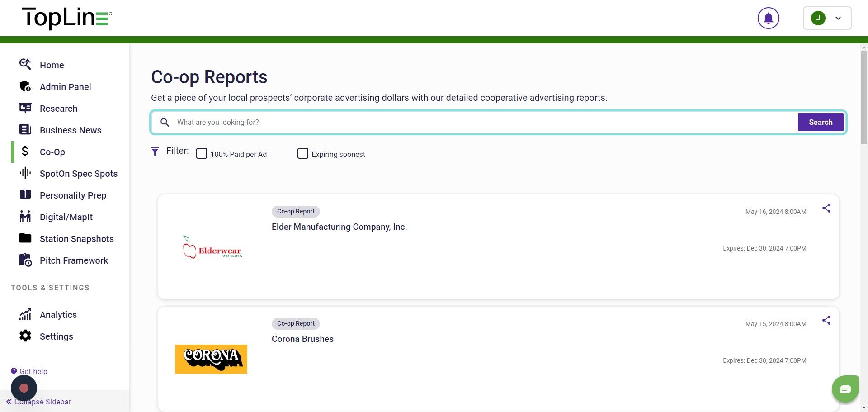Image resolution: width=868 pixels, height=412 pixels.
Task: Click the filter funnel icon
Action: point(155,152)
